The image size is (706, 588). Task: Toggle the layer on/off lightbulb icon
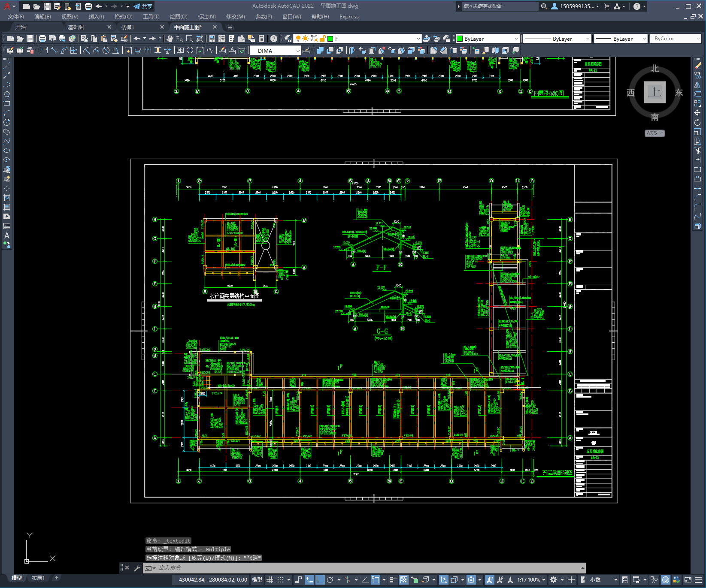(x=298, y=39)
